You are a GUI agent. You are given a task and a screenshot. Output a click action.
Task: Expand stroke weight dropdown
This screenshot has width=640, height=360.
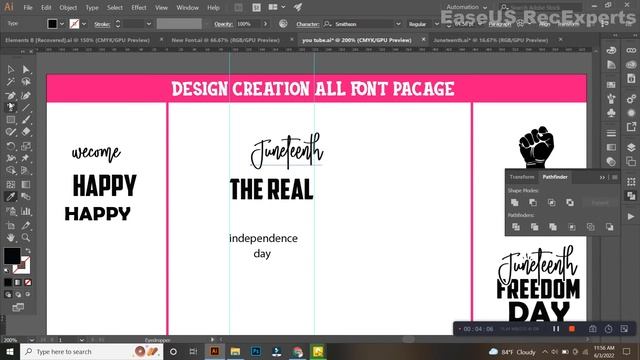click(x=149, y=24)
